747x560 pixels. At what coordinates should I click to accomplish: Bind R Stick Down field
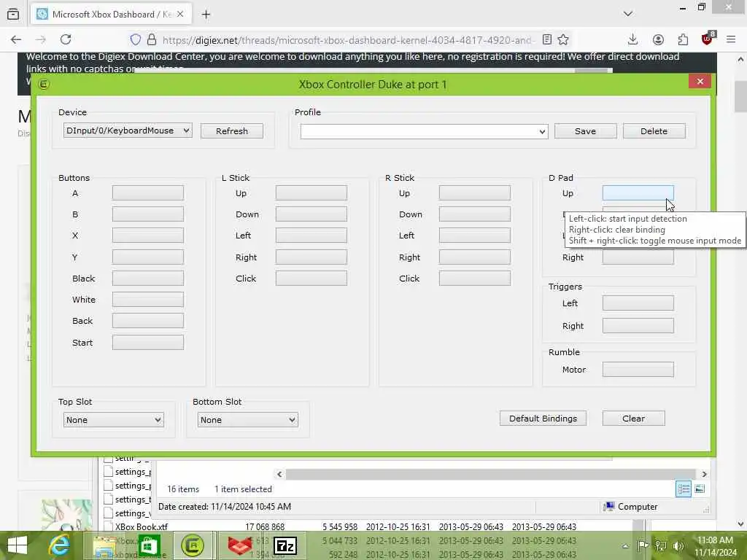(474, 214)
